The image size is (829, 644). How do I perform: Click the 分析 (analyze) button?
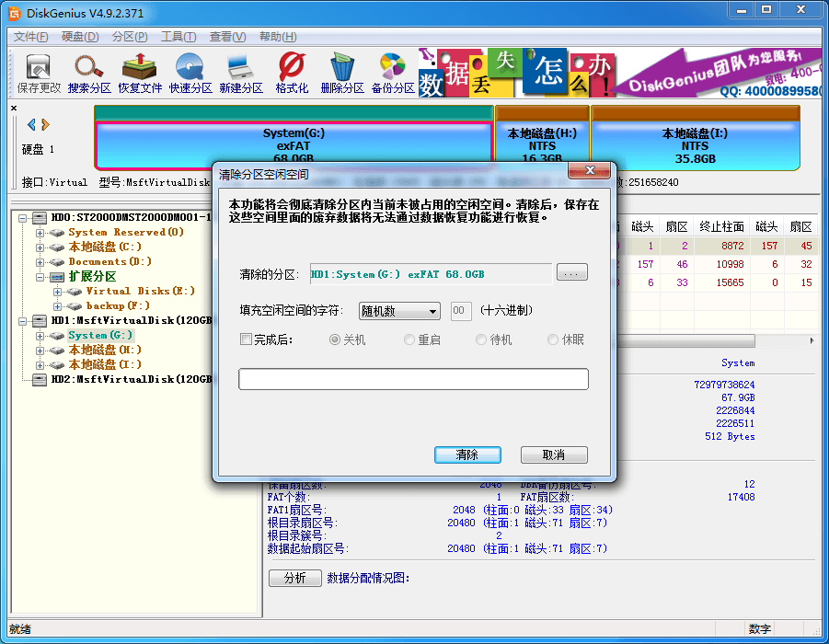(295, 578)
